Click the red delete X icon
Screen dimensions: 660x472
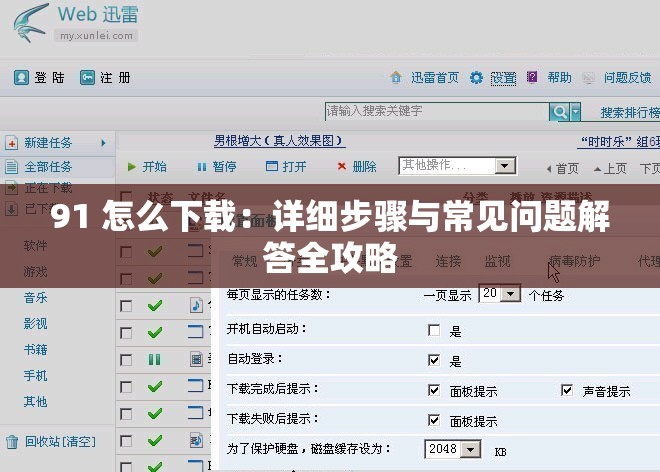(x=342, y=166)
